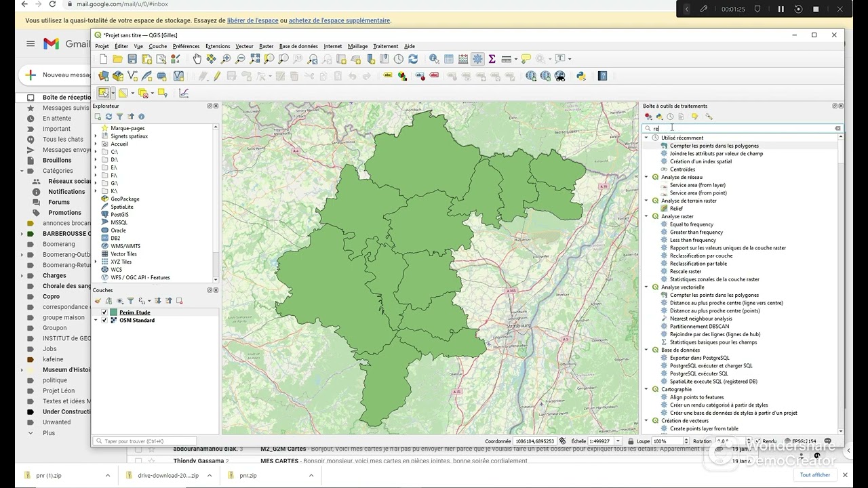The image size is (868, 488).
Task: Filter the Explorateur panel with funnel icon
Action: click(119, 117)
